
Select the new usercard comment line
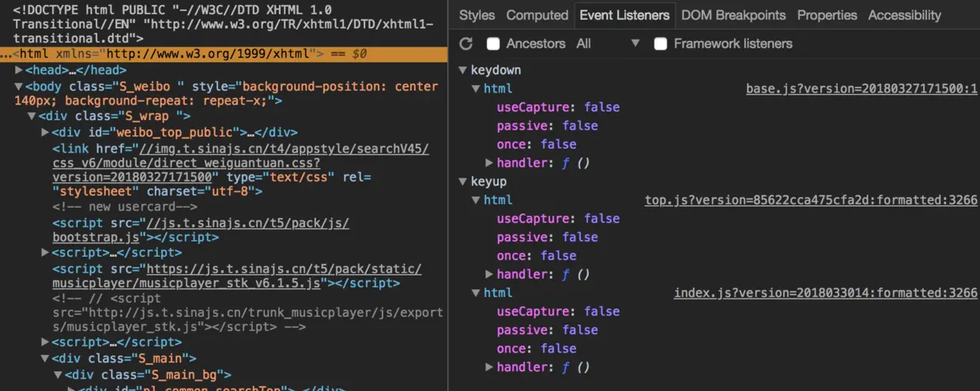(x=125, y=207)
